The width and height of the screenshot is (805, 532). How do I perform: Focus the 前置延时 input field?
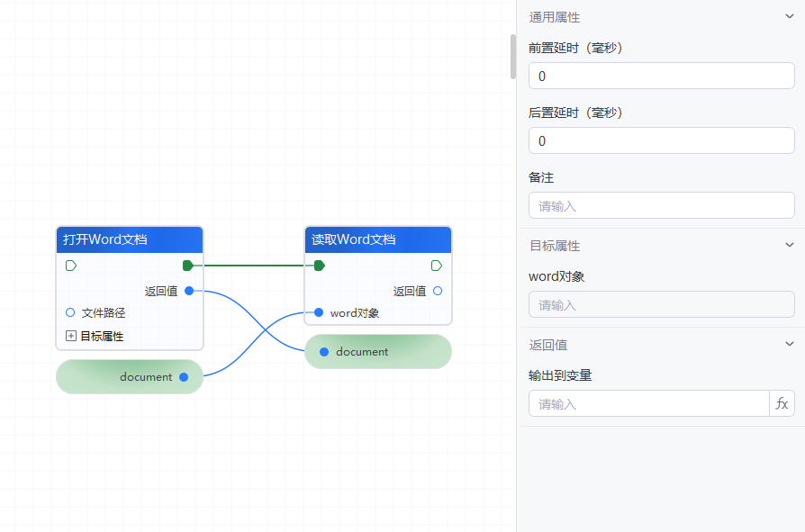tap(661, 77)
